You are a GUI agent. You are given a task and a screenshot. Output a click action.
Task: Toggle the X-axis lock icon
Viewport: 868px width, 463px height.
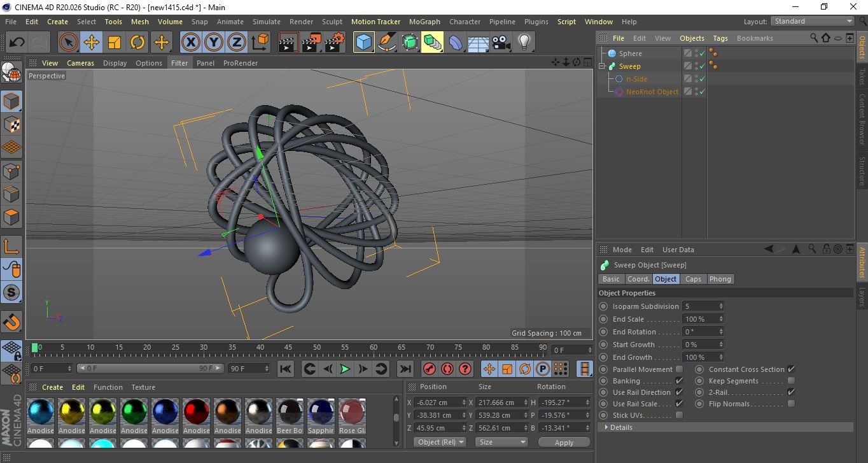pyautogui.click(x=190, y=43)
